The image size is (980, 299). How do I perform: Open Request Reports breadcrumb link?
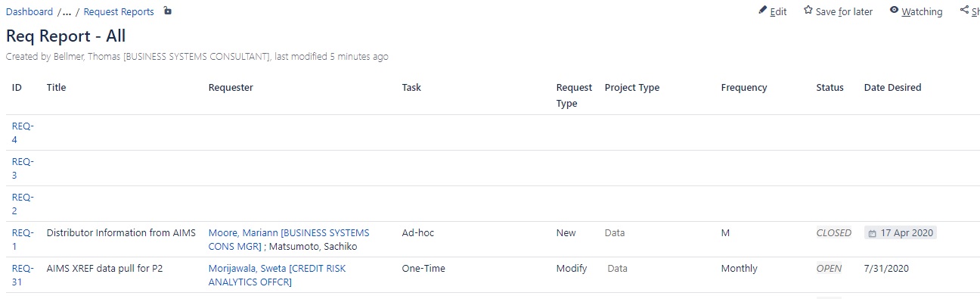119,11
